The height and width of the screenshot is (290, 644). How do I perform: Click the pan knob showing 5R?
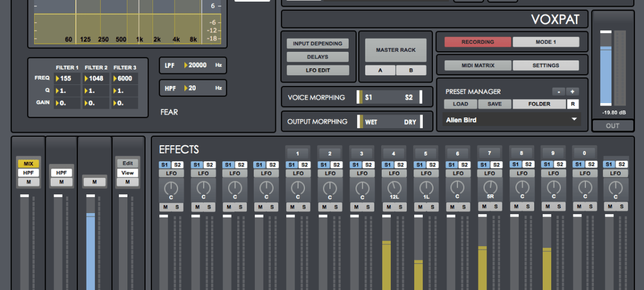[x=489, y=187]
